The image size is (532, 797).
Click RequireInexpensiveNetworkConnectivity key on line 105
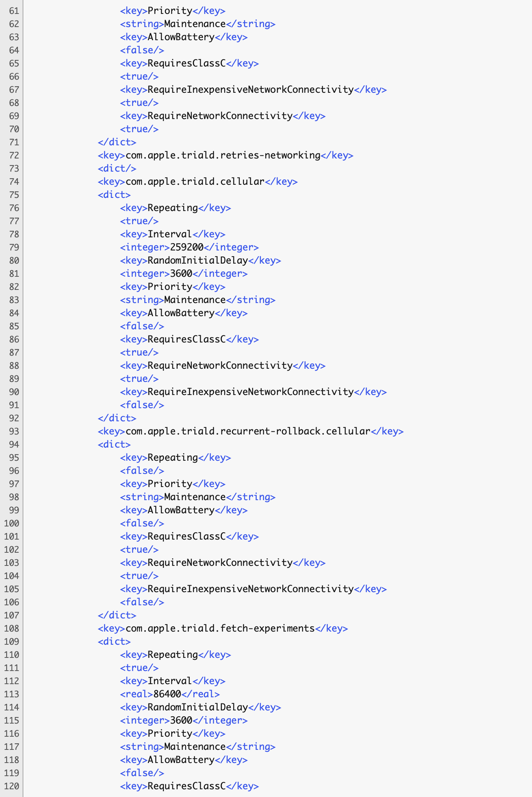click(x=251, y=589)
